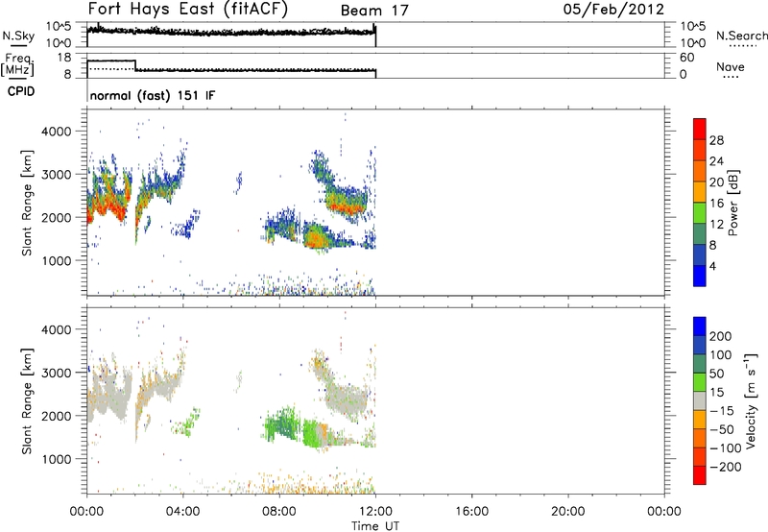Click the blue bottom of the power colorbar

pyautogui.click(x=700, y=276)
